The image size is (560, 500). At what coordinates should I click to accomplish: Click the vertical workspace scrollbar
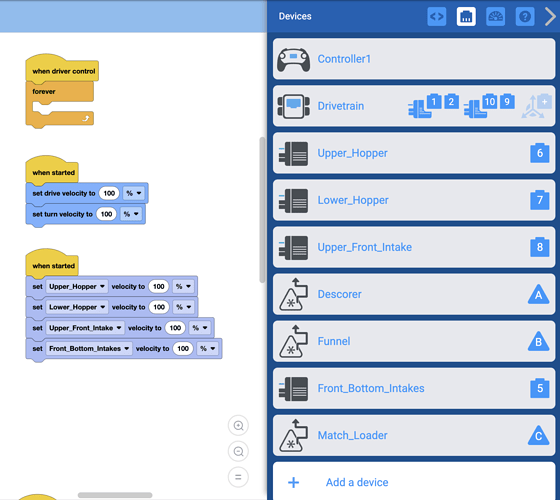click(x=262, y=210)
